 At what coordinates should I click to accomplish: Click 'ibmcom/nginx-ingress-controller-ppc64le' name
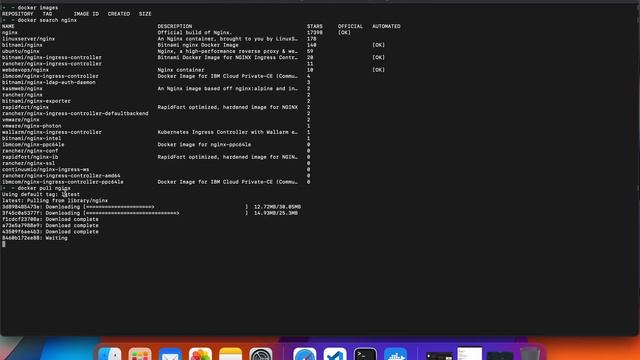(x=62, y=182)
